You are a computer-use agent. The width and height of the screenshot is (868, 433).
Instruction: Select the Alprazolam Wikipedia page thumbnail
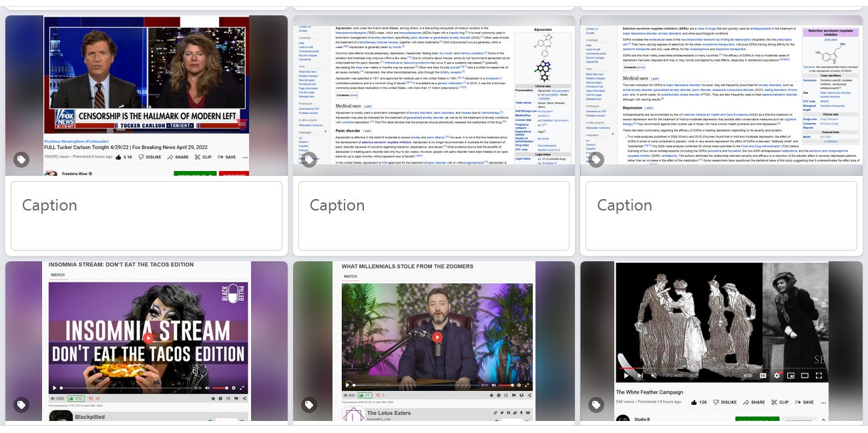pos(434,96)
